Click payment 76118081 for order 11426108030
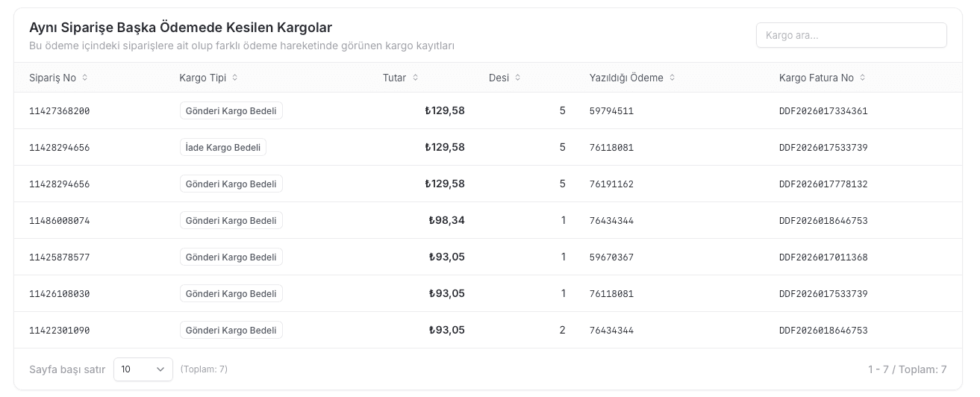 pyautogui.click(x=611, y=294)
